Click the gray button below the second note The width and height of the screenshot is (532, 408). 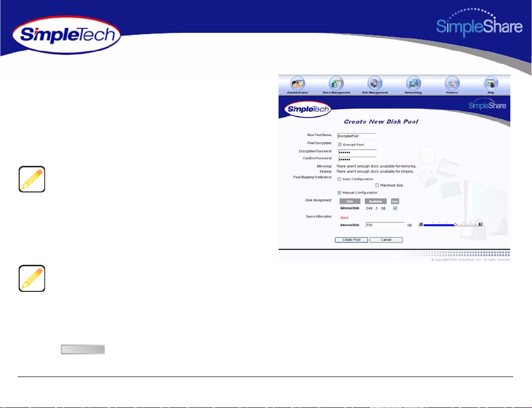[83, 349]
